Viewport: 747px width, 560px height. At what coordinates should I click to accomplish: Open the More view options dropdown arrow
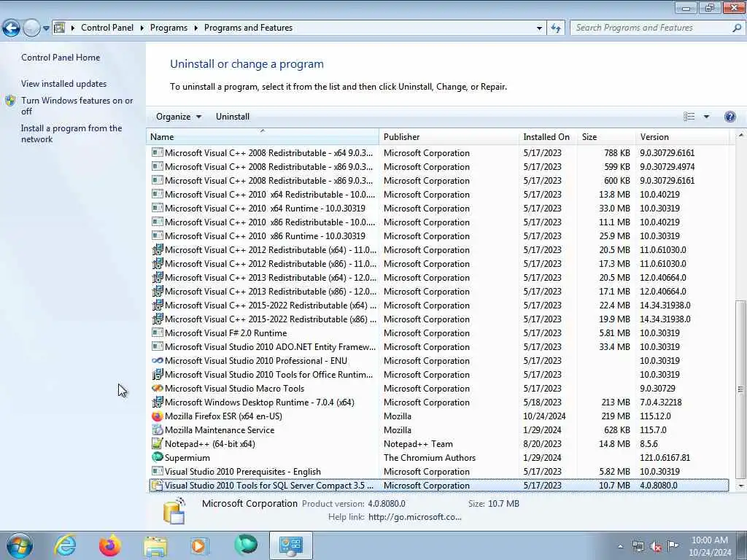706,117
